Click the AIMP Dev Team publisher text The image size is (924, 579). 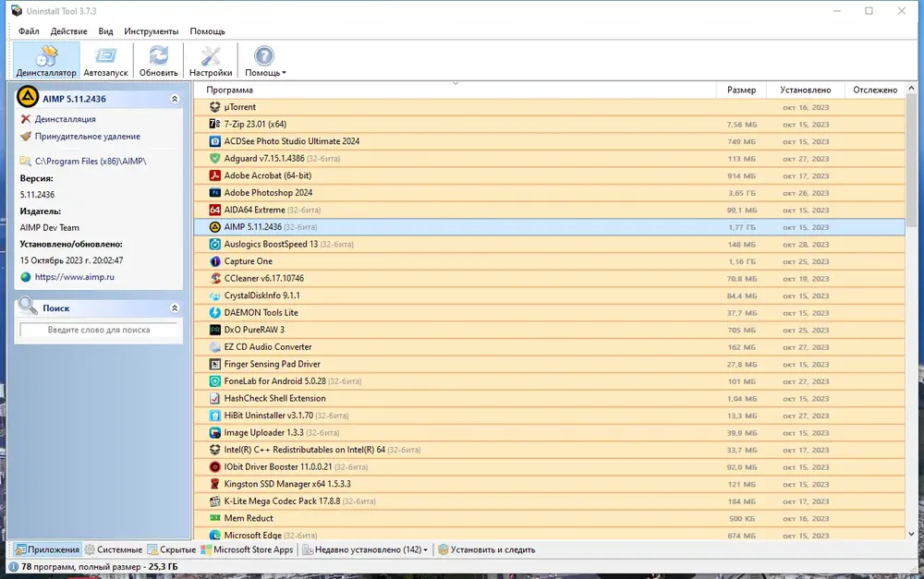point(50,227)
